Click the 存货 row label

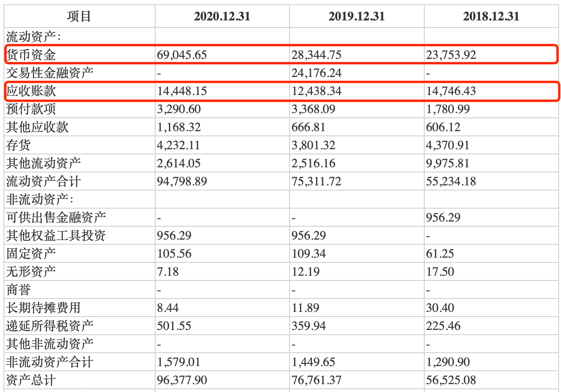[18, 145]
